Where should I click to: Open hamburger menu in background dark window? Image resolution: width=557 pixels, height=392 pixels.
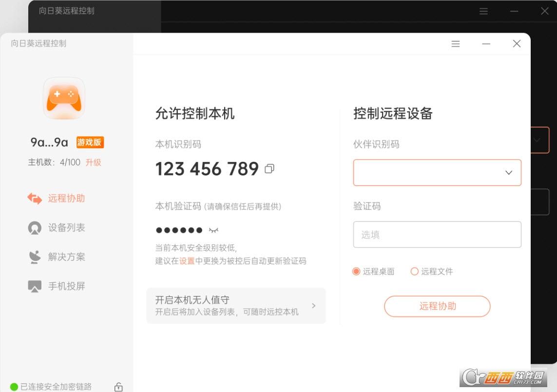(483, 11)
